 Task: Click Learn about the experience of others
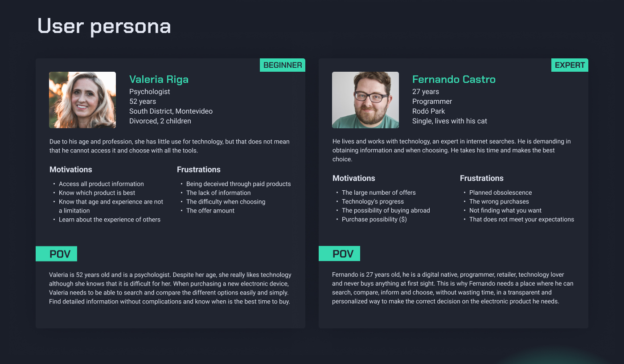(110, 220)
